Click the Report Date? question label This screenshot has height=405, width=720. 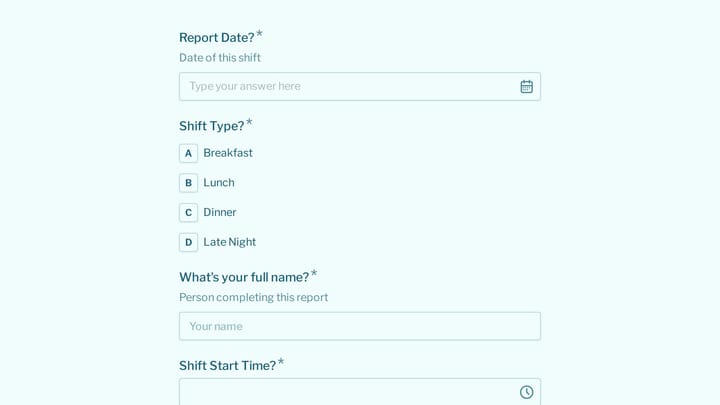click(217, 38)
